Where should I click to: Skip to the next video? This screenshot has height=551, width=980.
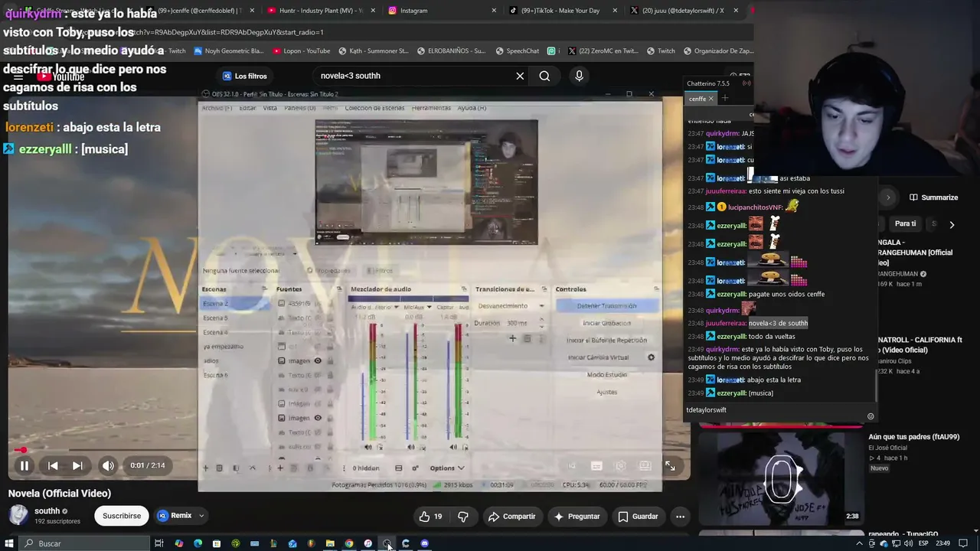tap(77, 465)
